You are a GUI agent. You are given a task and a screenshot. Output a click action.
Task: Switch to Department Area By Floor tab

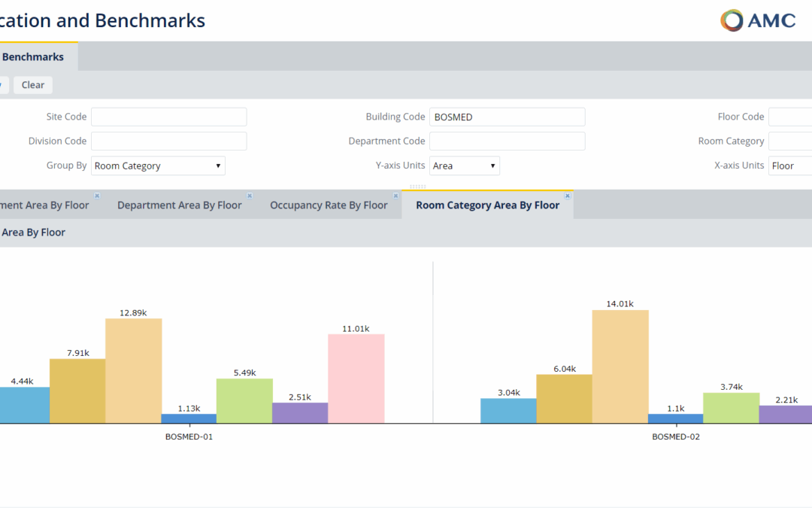coord(179,205)
